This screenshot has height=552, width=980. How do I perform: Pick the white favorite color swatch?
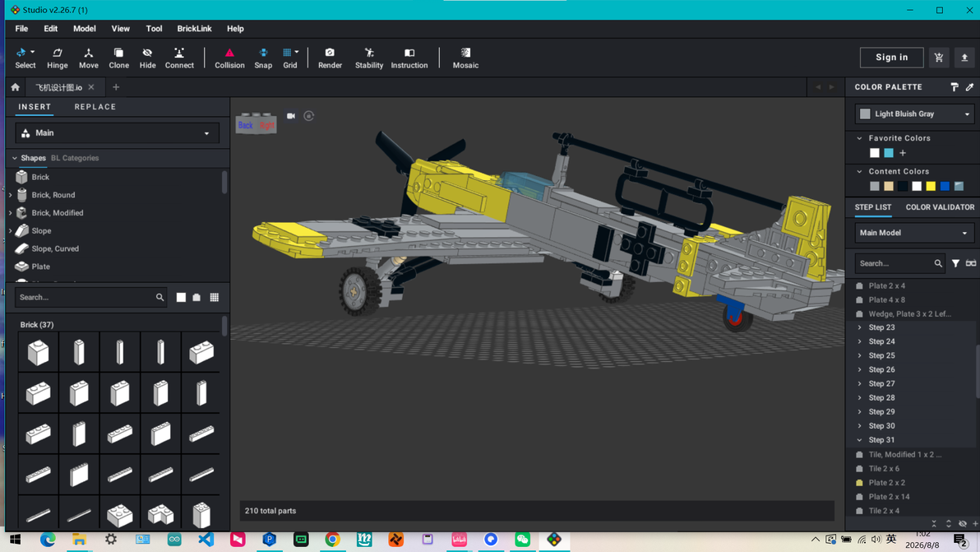tap(875, 153)
